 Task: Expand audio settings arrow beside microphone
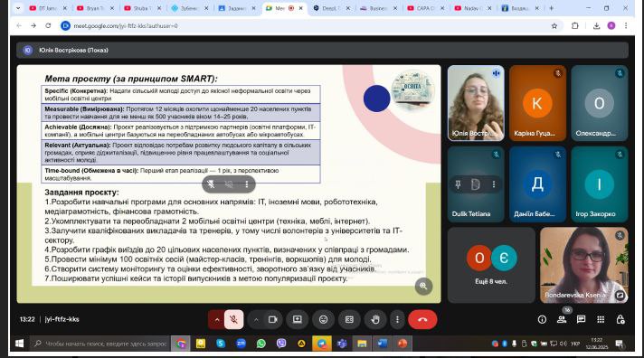216,319
